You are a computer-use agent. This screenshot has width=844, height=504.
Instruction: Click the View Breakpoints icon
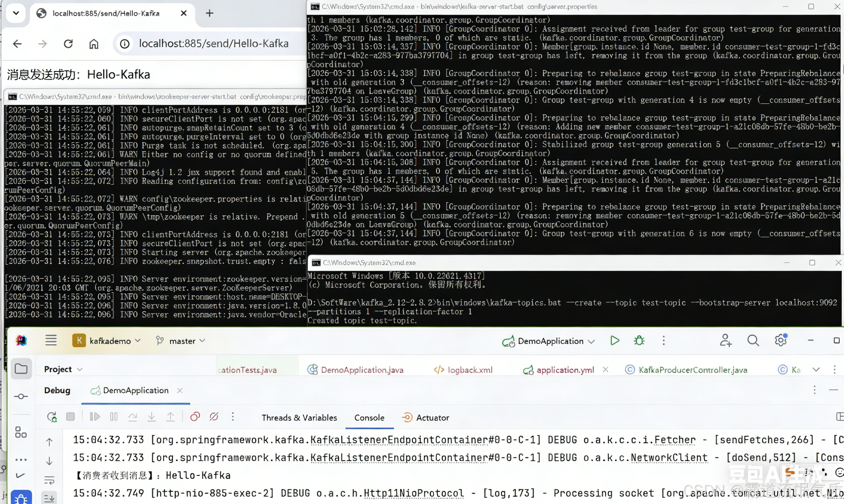195,417
